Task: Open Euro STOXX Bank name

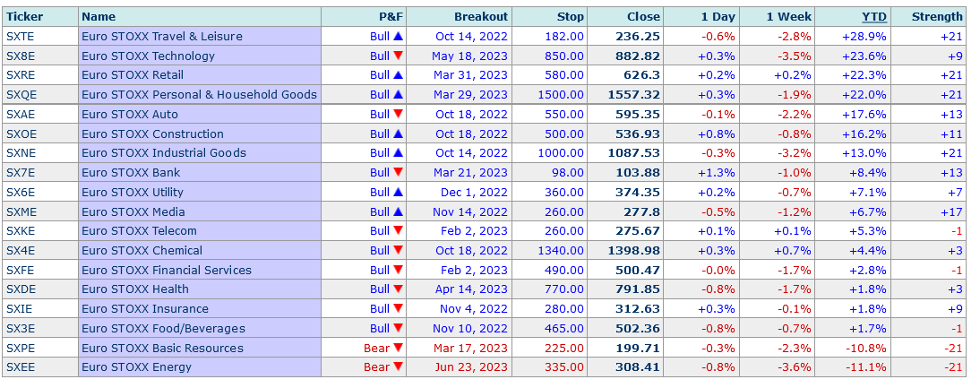Action: click(131, 172)
